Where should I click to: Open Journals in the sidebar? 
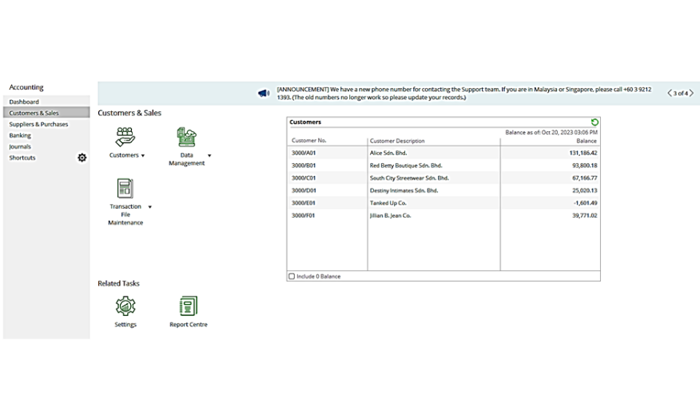click(20, 146)
